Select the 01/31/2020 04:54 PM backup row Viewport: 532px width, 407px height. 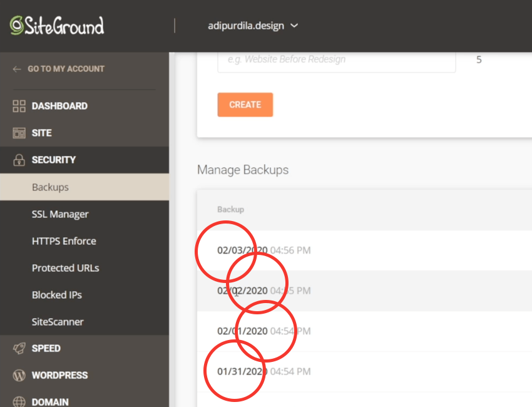coord(364,372)
